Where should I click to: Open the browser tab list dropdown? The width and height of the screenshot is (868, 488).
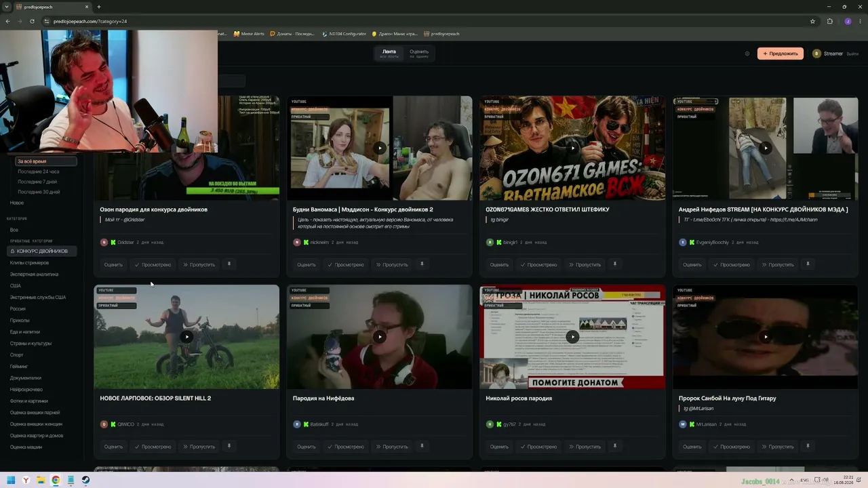click(x=7, y=7)
